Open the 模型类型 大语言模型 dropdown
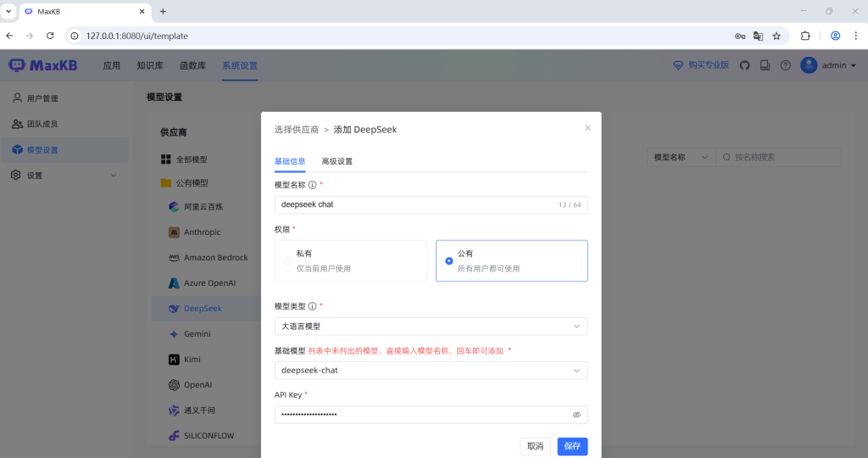The image size is (868, 458). pos(431,327)
